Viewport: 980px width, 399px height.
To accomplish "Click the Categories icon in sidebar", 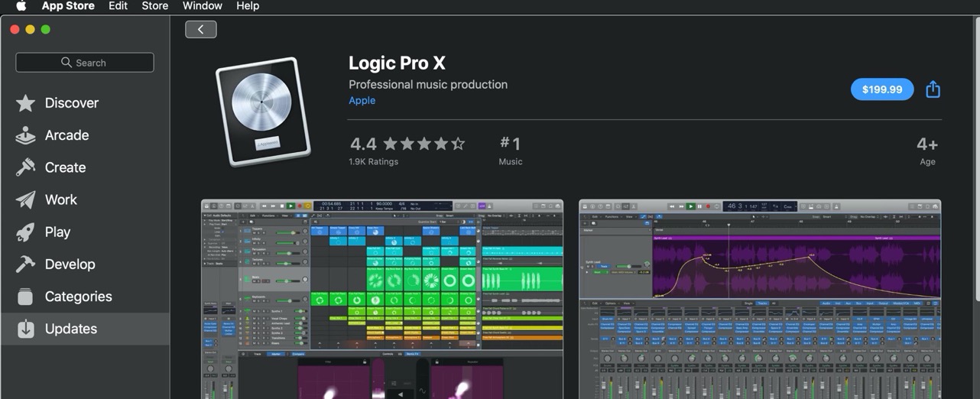I will click(25, 296).
